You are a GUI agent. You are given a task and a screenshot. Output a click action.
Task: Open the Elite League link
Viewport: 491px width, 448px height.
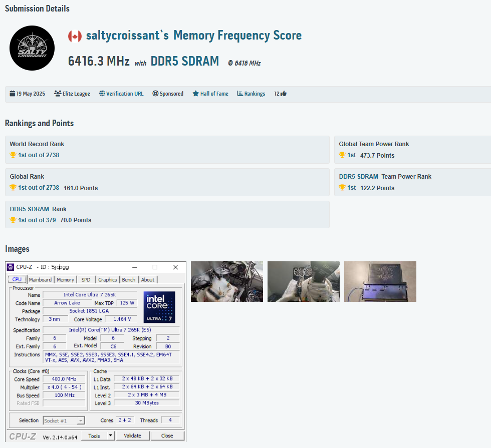point(72,94)
